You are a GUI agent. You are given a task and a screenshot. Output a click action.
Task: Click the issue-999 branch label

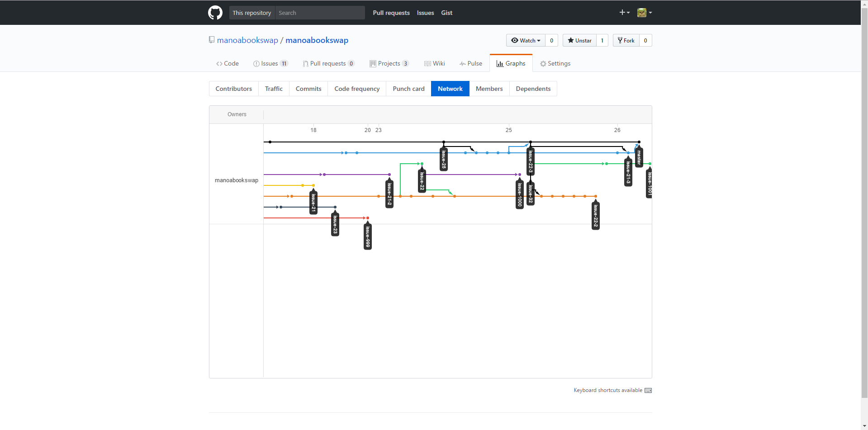(368, 235)
